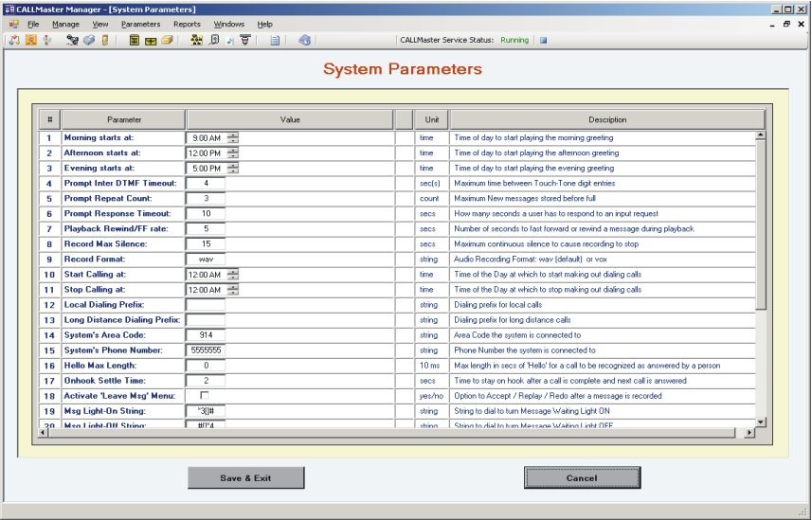Click the yellow grid table toolbar icon

(x=135, y=40)
